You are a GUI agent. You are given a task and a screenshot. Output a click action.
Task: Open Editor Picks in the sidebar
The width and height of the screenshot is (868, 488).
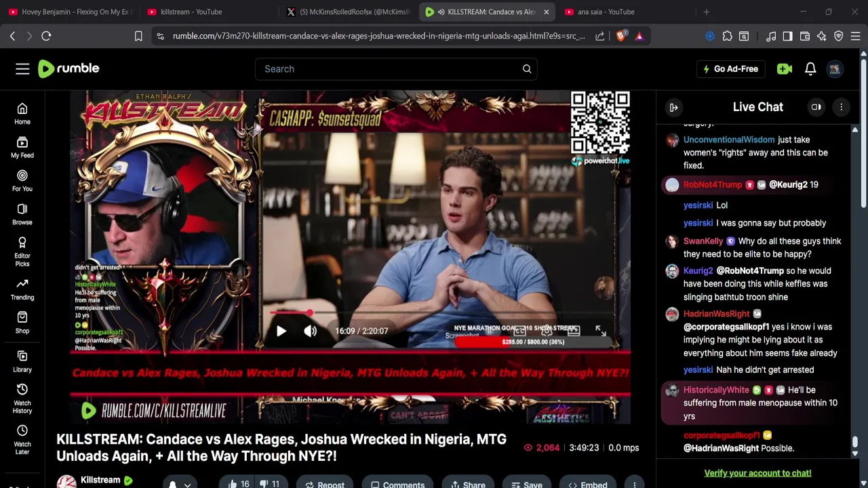coord(22,251)
